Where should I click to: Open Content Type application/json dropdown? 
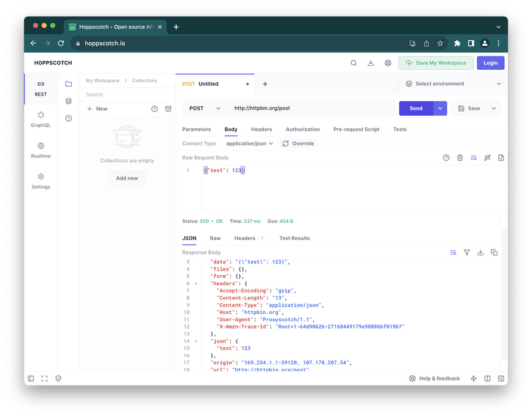[x=249, y=144]
